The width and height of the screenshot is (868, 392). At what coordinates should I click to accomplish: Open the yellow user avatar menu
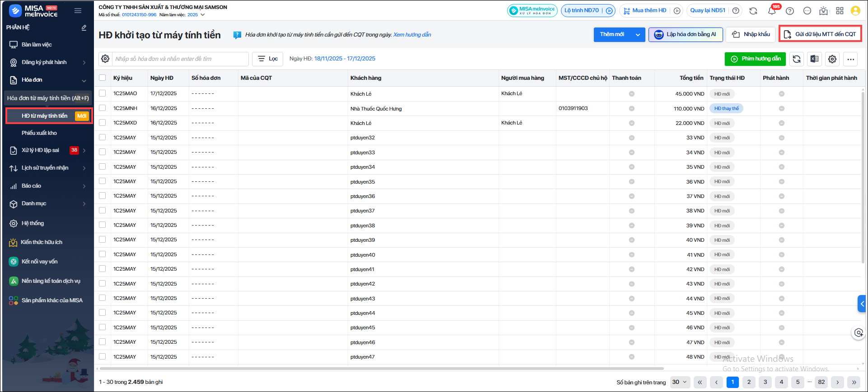(x=855, y=11)
